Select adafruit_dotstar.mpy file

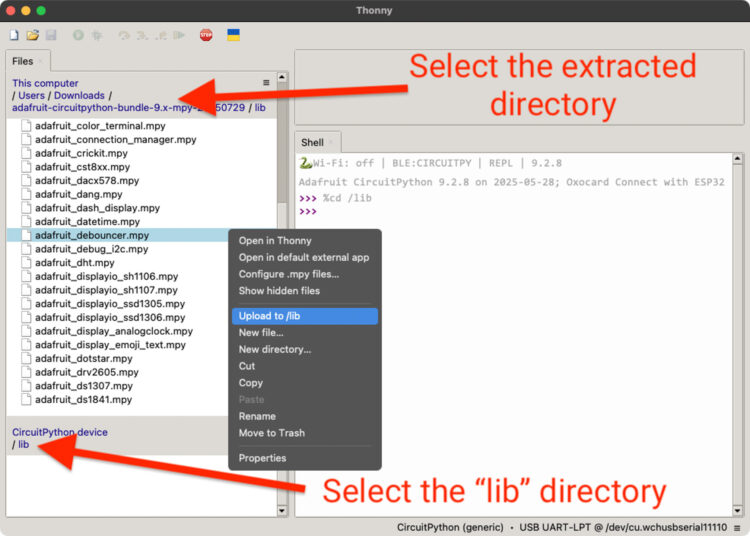[x=83, y=359]
